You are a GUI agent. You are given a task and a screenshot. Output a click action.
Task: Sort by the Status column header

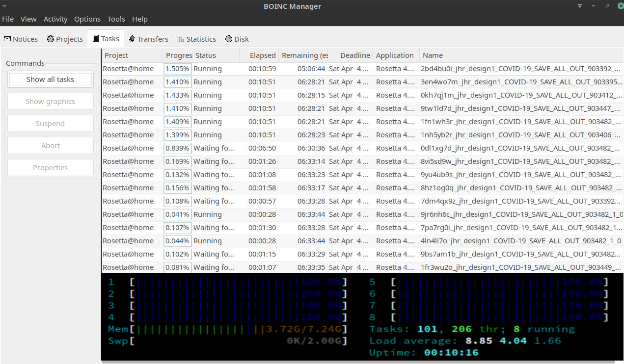(x=216, y=55)
